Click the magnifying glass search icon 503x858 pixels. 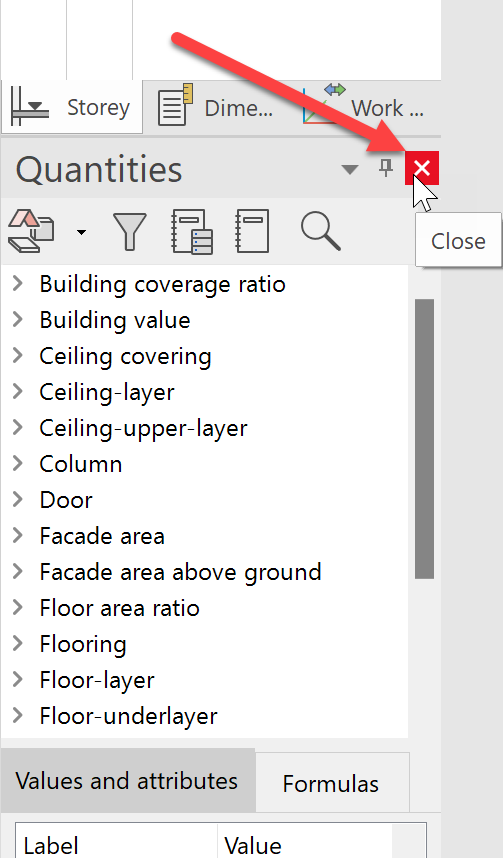point(321,231)
